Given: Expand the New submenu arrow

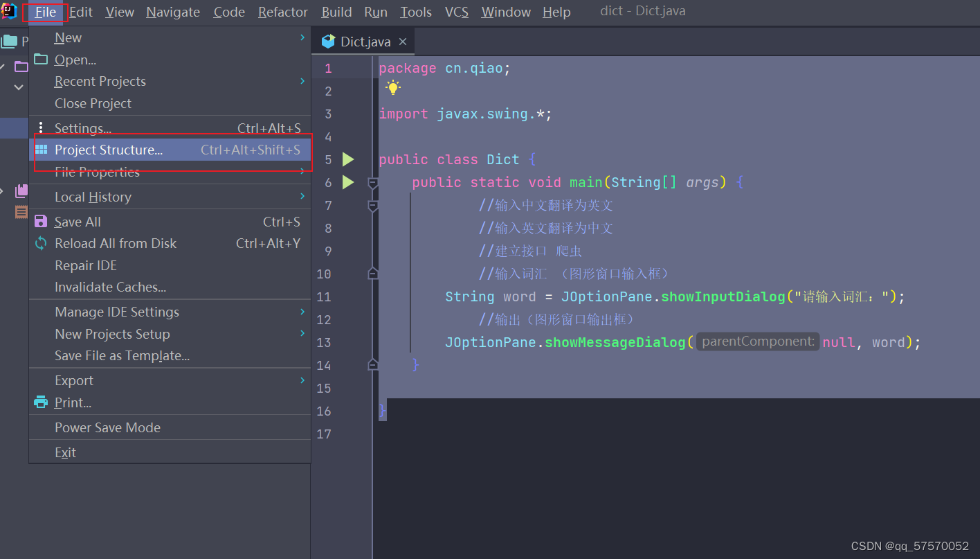Looking at the screenshot, I should [302, 37].
